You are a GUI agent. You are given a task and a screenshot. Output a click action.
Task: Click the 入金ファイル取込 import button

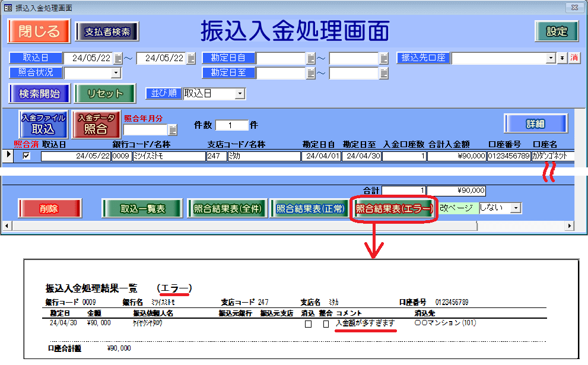click(x=43, y=124)
